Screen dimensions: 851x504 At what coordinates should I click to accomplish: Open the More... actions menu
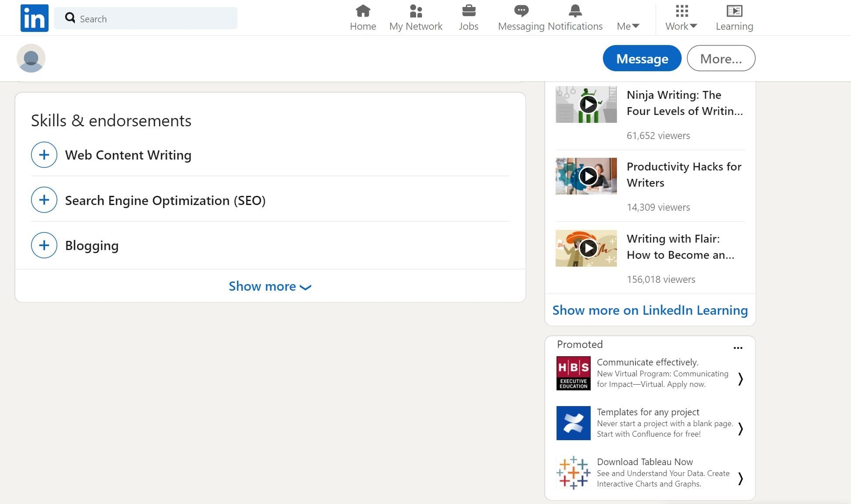tap(721, 58)
